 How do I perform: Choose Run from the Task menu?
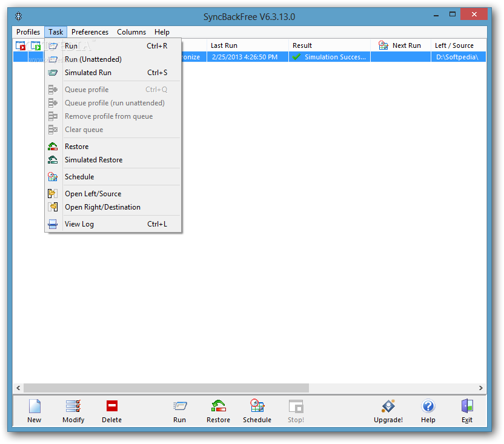[x=113, y=46]
